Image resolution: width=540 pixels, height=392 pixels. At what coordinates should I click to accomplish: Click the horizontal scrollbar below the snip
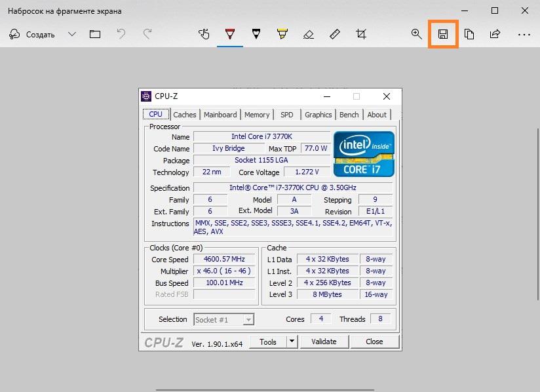coord(265,390)
